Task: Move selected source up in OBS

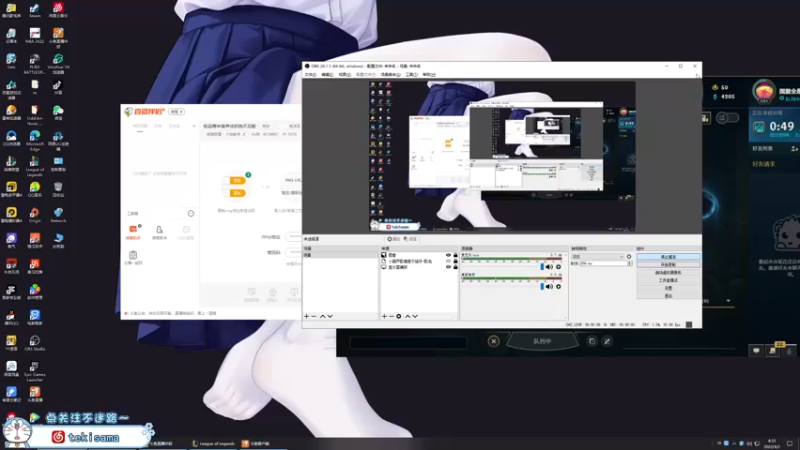Action: click(x=408, y=316)
